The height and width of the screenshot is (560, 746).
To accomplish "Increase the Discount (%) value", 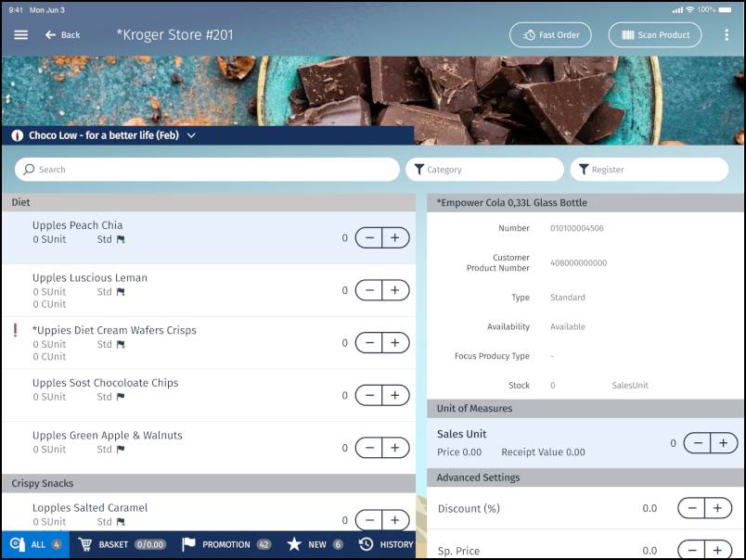I will (718, 508).
